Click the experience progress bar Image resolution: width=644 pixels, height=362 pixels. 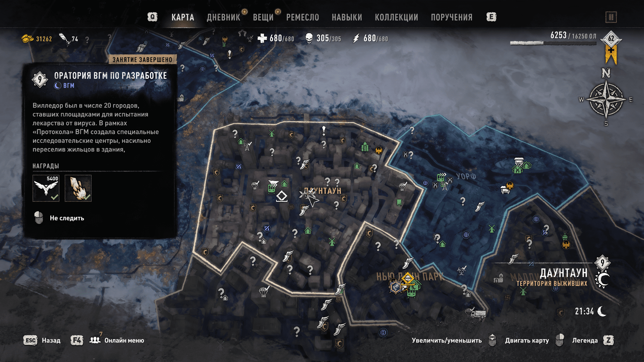click(x=553, y=43)
